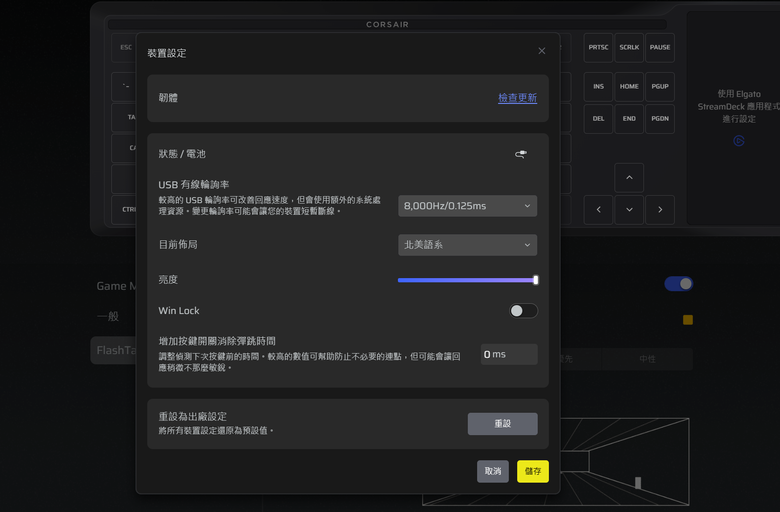Click the `~ key on keyboard
The height and width of the screenshot is (512, 780).
(125, 87)
